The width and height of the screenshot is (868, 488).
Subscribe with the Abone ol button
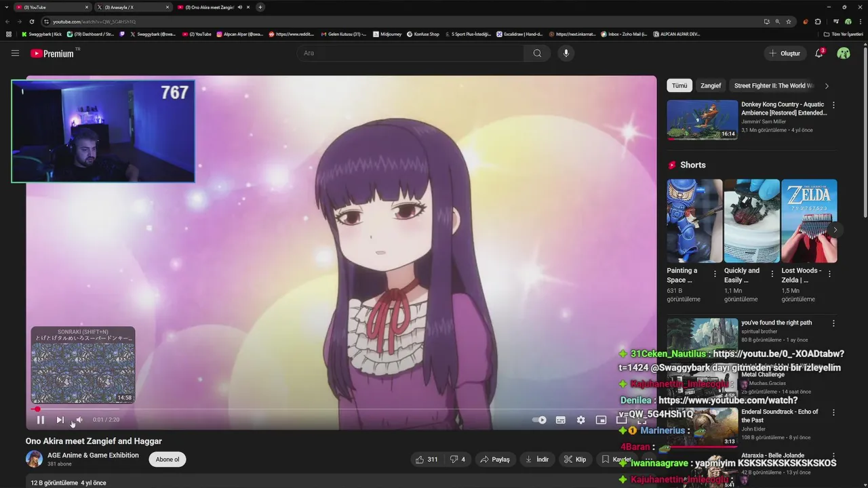(167, 460)
